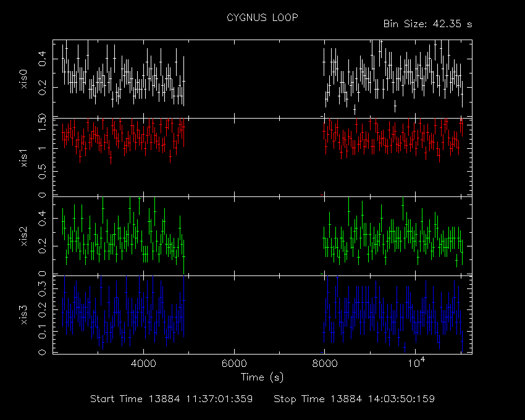Click the xis3 y-axis label
Viewport: 525px width, 420px height.
[23, 315]
